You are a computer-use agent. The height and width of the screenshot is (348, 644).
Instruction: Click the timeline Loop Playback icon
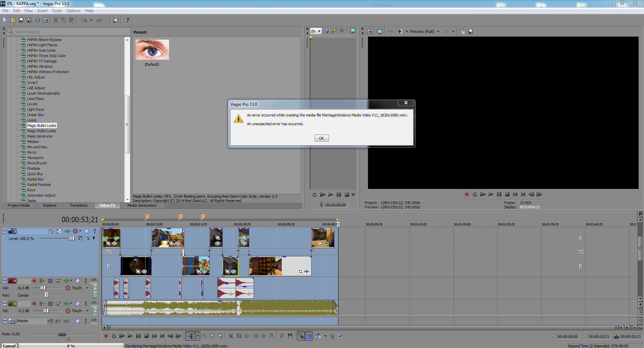[x=114, y=336]
